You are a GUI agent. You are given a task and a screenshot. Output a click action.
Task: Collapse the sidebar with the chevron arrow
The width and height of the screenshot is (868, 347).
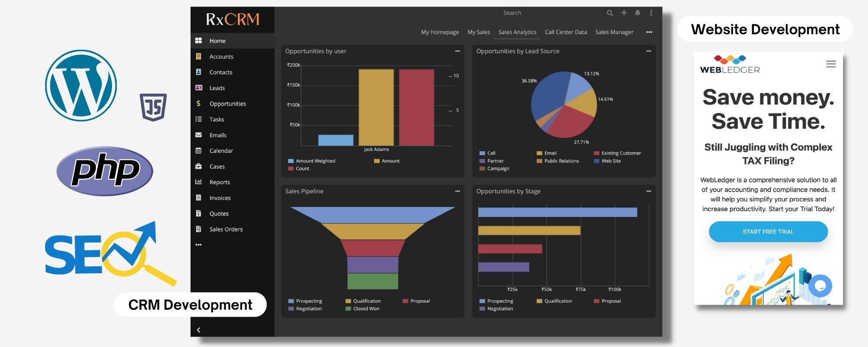point(198,330)
